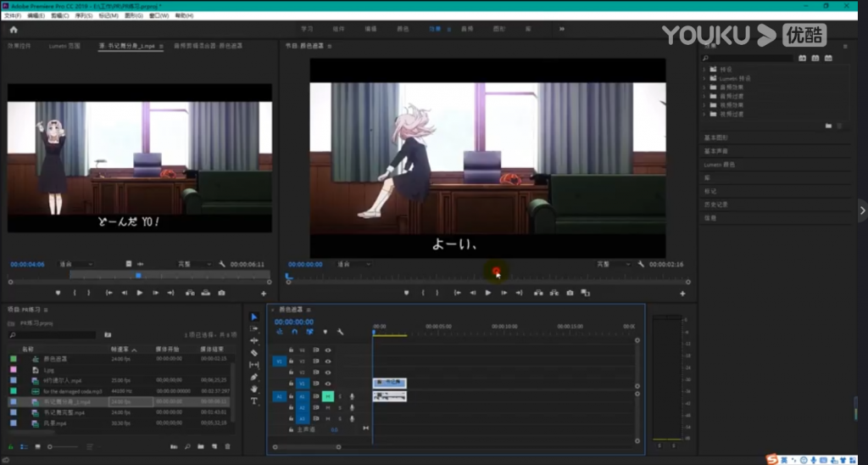This screenshot has width=868, height=465.
Task: Toggle mute M on track A1
Action: coord(328,396)
